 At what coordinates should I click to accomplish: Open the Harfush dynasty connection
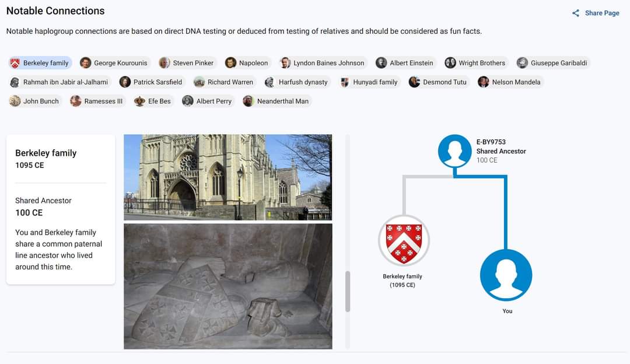[x=297, y=82]
